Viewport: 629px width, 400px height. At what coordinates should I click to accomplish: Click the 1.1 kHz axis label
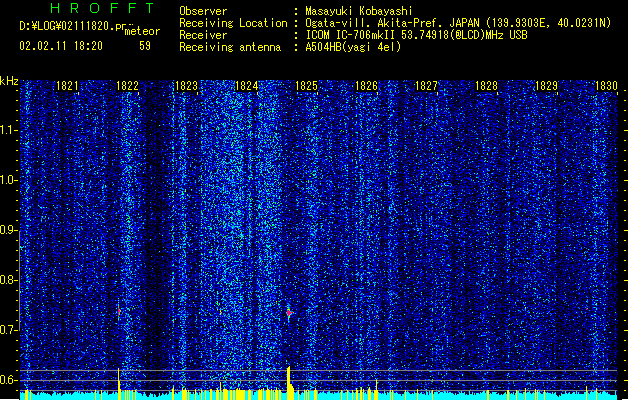[8, 130]
